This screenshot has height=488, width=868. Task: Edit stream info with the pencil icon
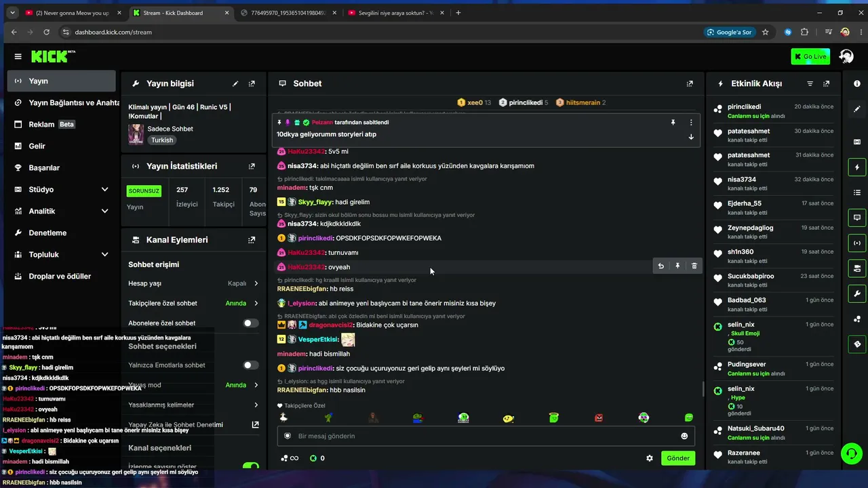point(235,83)
